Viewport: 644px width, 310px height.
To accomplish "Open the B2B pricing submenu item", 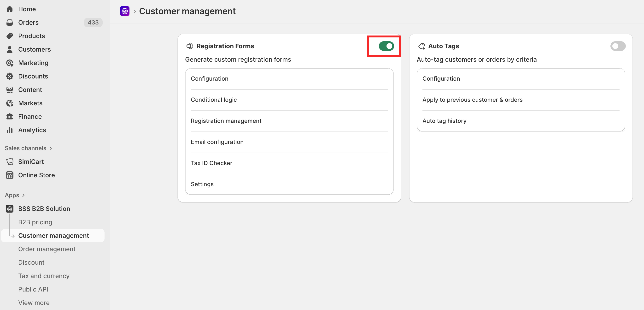I will (35, 222).
